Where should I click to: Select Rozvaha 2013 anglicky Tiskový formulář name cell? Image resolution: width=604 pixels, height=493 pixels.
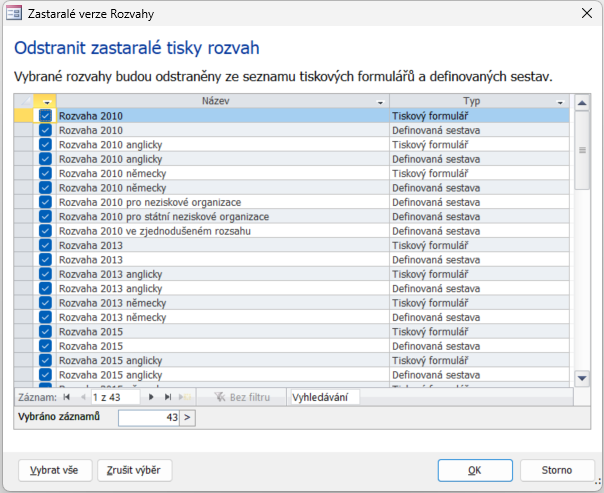coord(223,274)
